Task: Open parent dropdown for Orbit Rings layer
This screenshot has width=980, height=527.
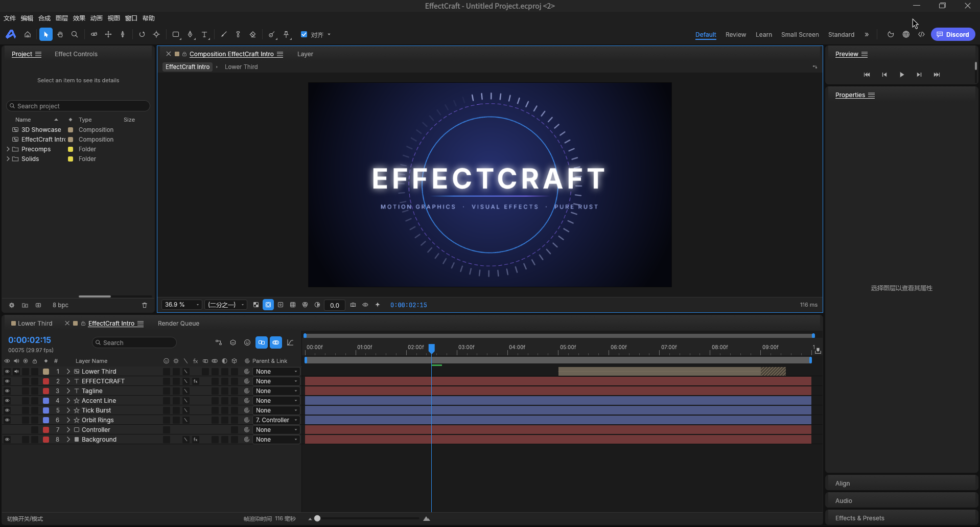Action: point(276,420)
